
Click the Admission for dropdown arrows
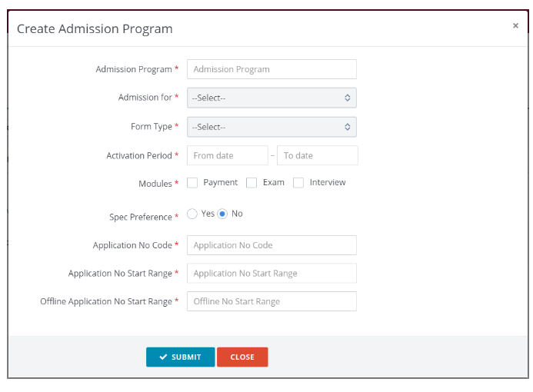[348, 98]
